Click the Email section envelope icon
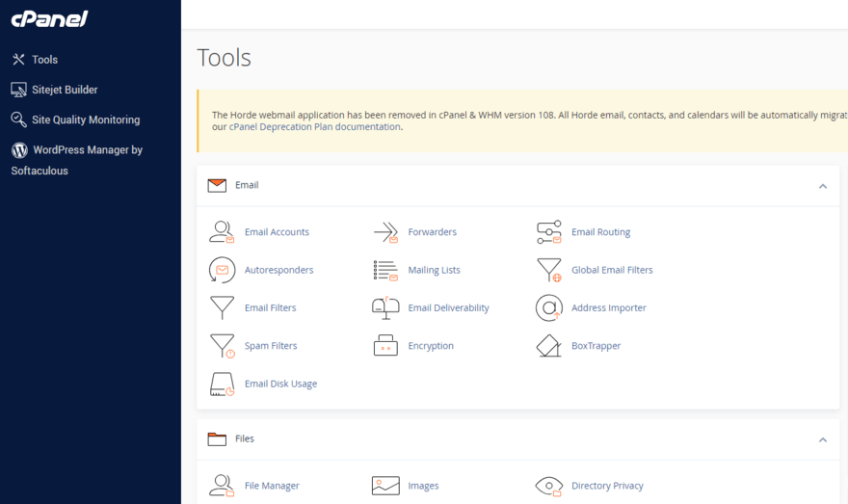The height and width of the screenshot is (504, 848). click(217, 185)
